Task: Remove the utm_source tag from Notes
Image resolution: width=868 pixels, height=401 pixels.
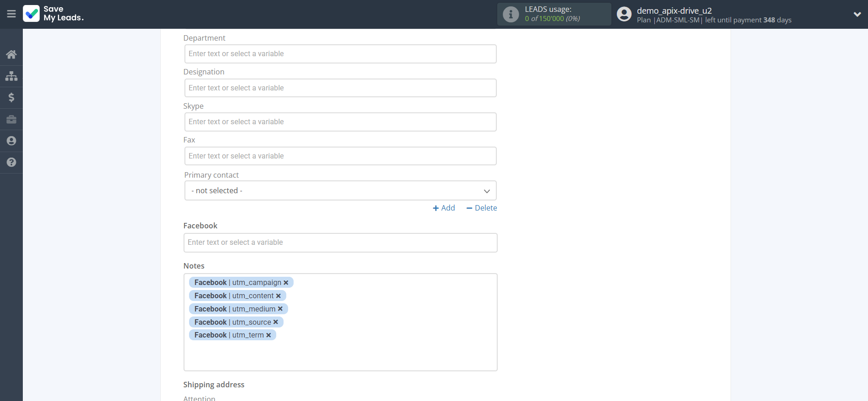Action: point(276,322)
